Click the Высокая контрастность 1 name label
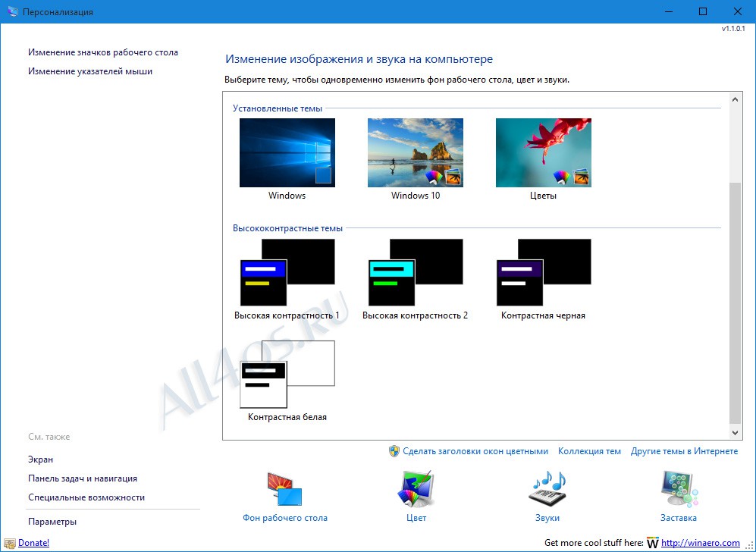Viewport: 756px width, 552px height. (287, 315)
